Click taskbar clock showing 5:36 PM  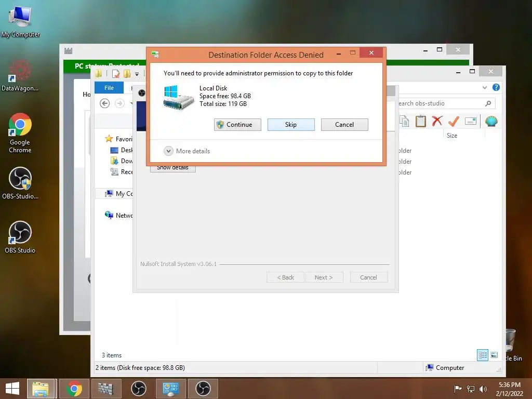[x=509, y=389]
